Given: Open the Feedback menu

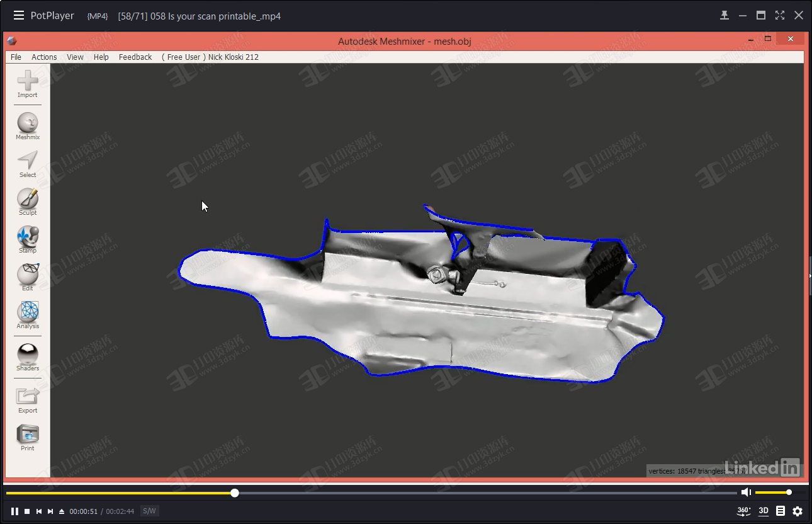Looking at the screenshot, I should [x=135, y=57].
